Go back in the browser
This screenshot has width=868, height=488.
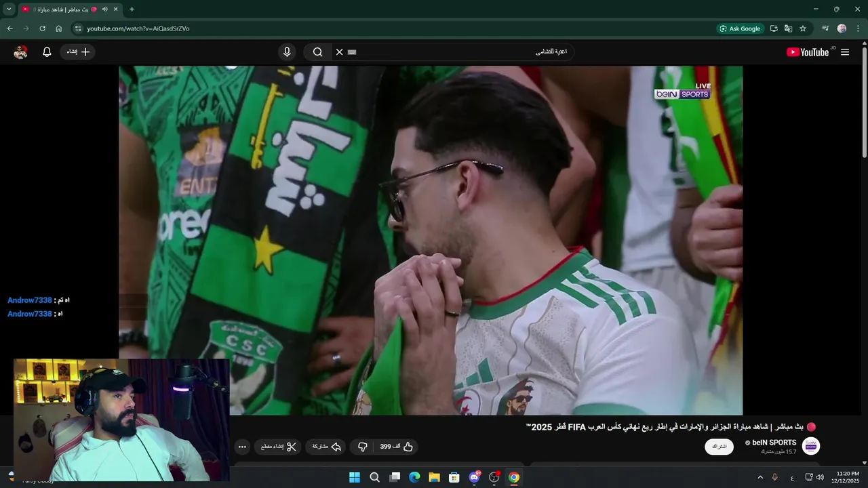point(9,28)
